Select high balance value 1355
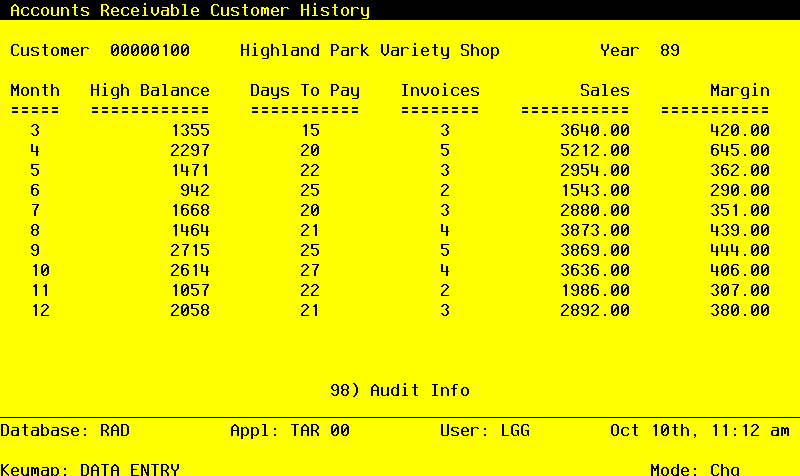 pos(190,130)
